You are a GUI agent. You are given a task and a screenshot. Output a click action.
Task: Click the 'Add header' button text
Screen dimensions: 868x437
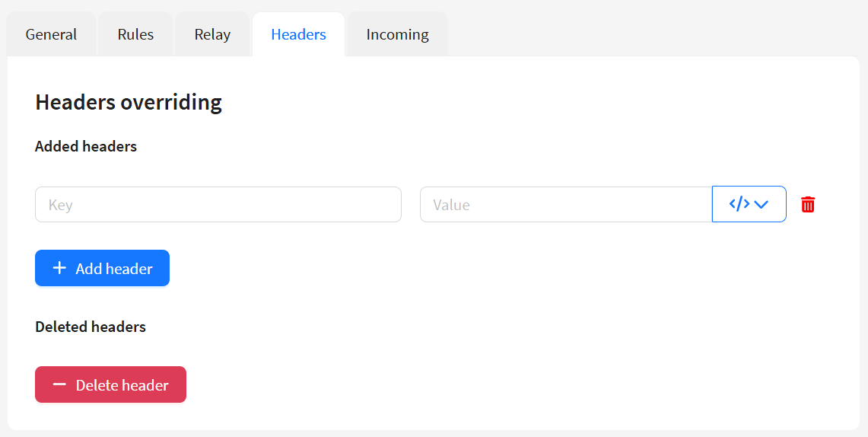click(114, 269)
